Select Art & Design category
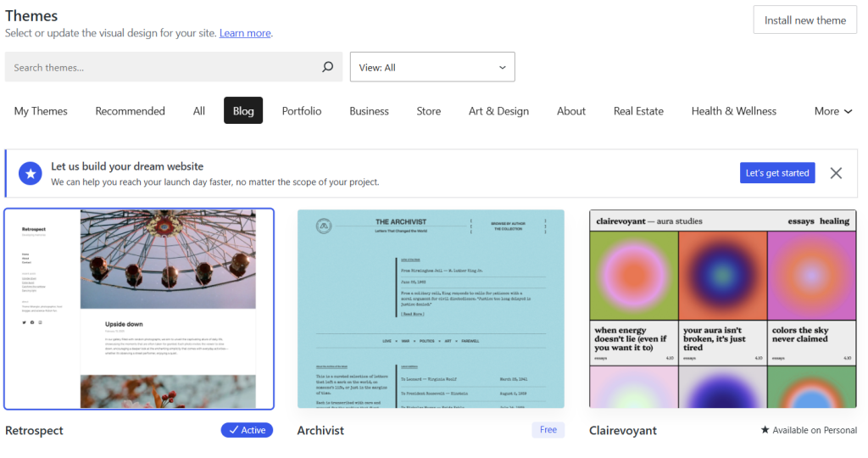Viewport: 868px width, 458px height. (498, 111)
